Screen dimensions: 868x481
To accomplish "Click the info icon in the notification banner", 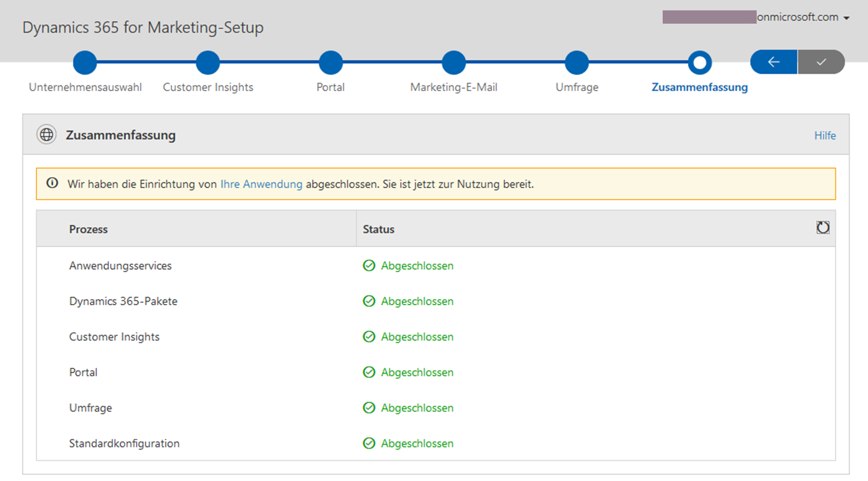I will coord(52,183).
